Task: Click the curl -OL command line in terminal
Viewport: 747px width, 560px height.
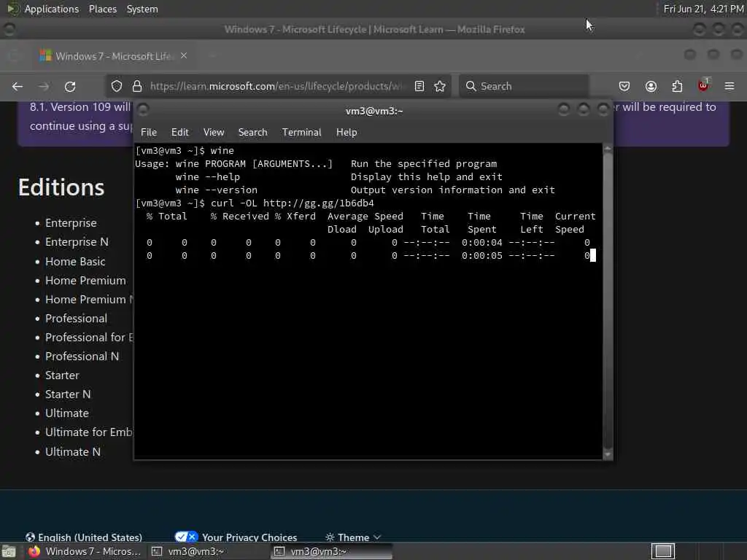Action: 292,203
